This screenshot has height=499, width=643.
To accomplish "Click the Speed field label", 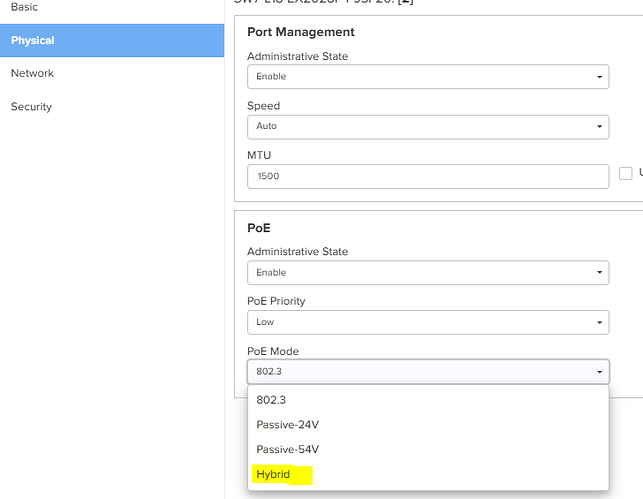I will pyautogui.click(x=263, y=105).
